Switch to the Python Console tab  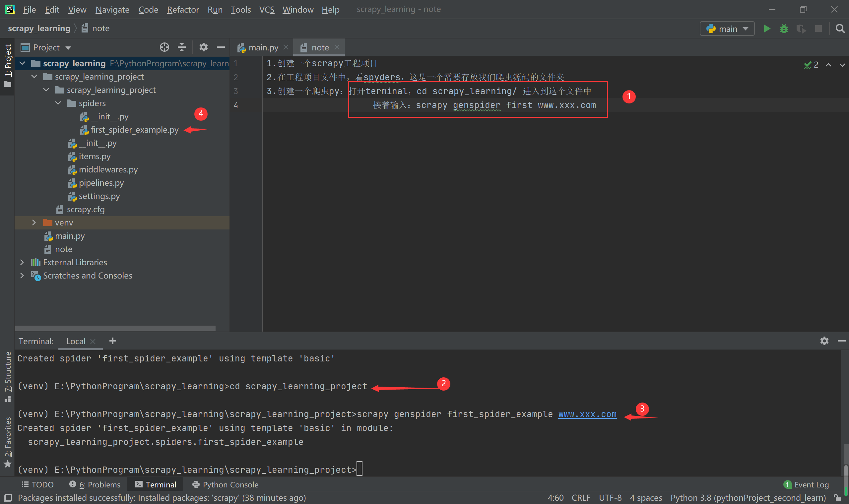[x=225, y=485]
